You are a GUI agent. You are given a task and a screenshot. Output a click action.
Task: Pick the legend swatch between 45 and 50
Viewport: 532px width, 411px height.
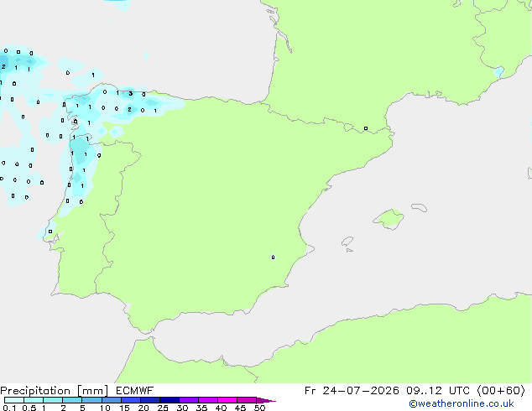click(x=247, y=400)
